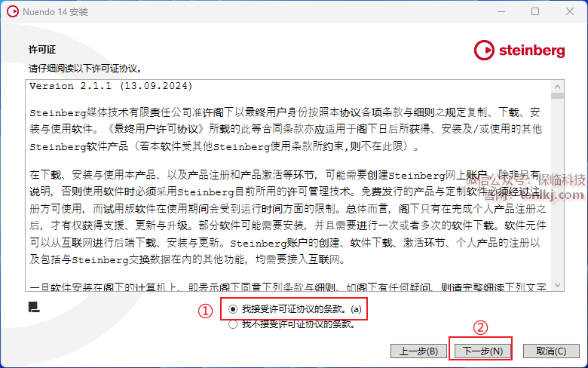Click the Nuendo 14 安装 title bar text
Image resolution: width=588 pixels, height=368 pixels.
click(x=55, y=12)
